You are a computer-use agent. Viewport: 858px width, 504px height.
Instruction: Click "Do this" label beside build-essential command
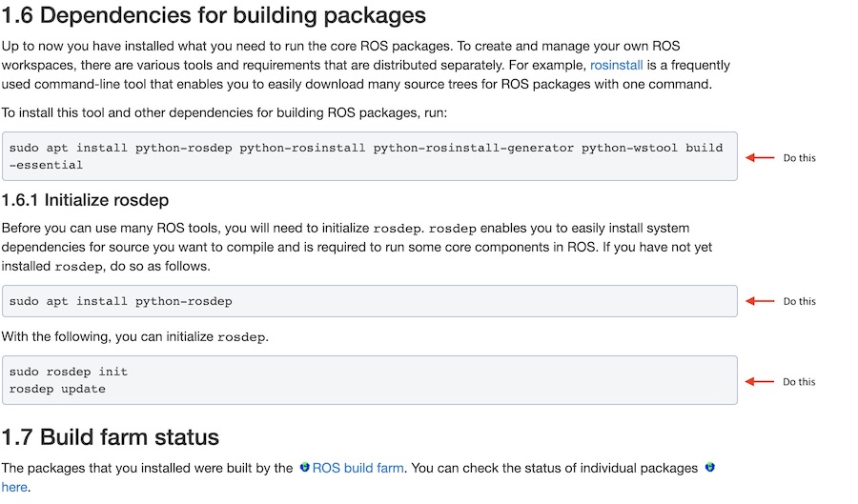point(799,158)
